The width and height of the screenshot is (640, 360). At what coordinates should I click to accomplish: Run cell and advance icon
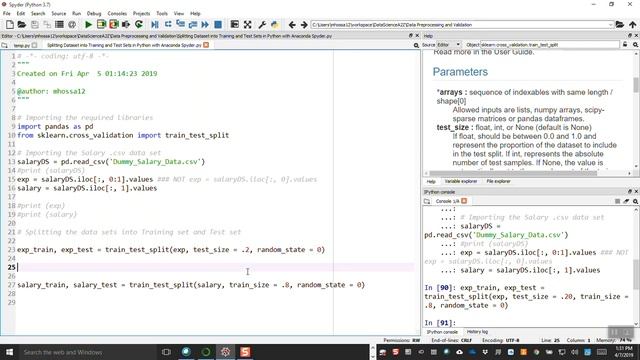(x=113, y=24)
